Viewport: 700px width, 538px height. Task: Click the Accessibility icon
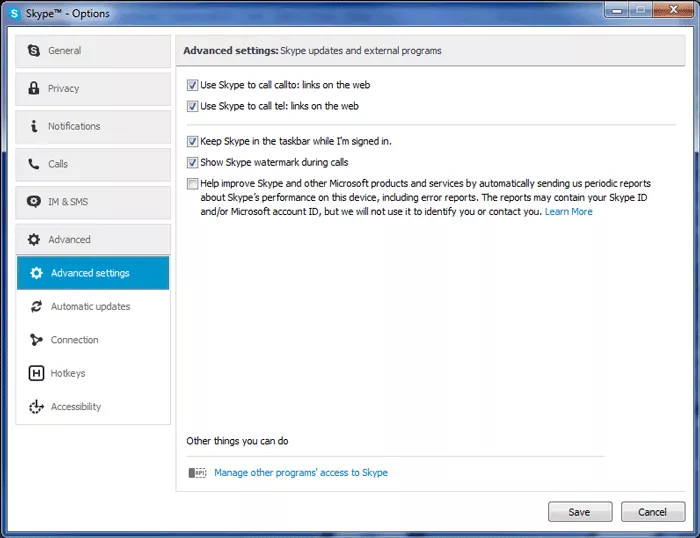[x=36, y=406]
